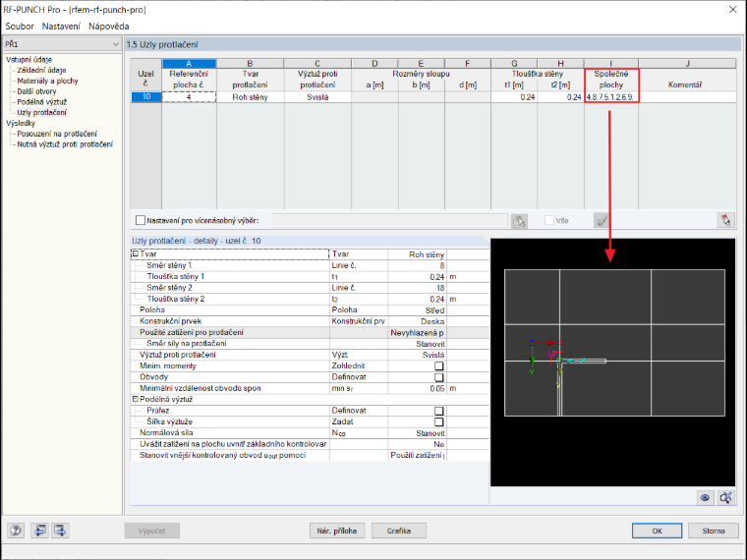
Task: Click the Nevyhlazená loading value
Action: [417, 333]
